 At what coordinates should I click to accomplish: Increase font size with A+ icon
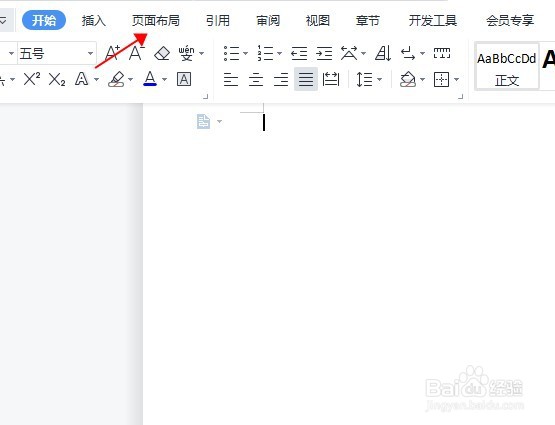coord(113,53)
